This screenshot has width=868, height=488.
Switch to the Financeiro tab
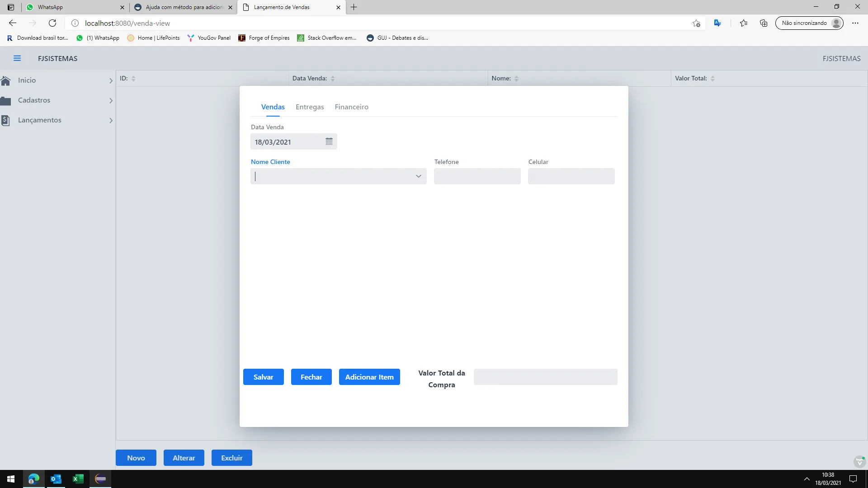[351, 107]
